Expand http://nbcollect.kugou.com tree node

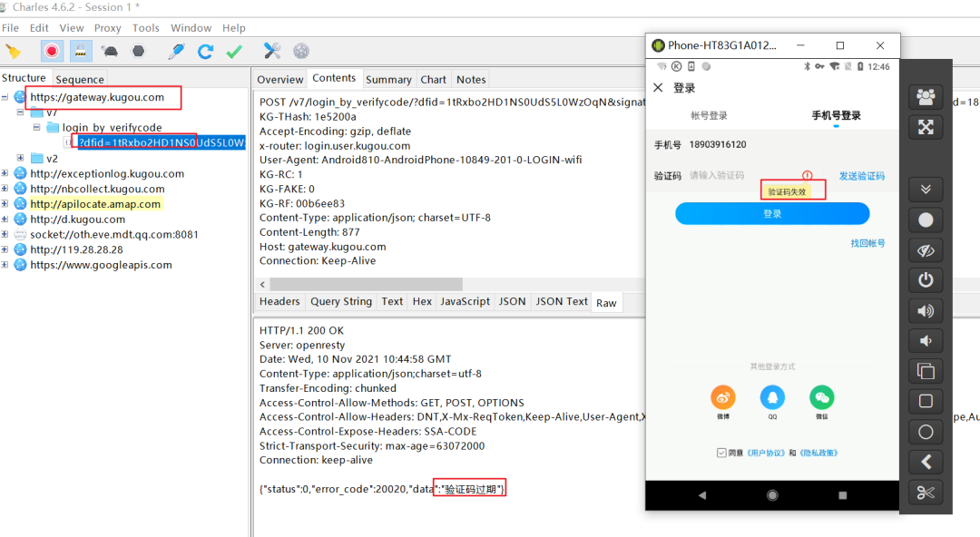click(x=5, y=188)
